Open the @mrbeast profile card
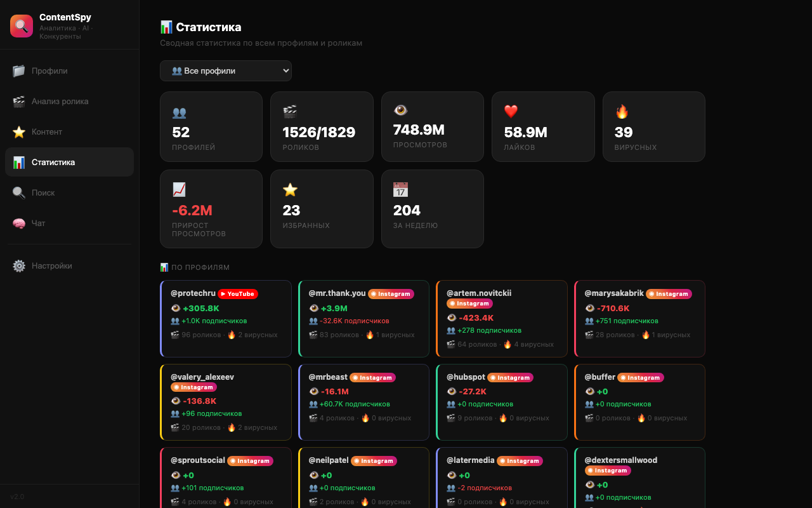The height and width of the screenshot is (508, 812). pyautogui.click(x=363, y=402)
